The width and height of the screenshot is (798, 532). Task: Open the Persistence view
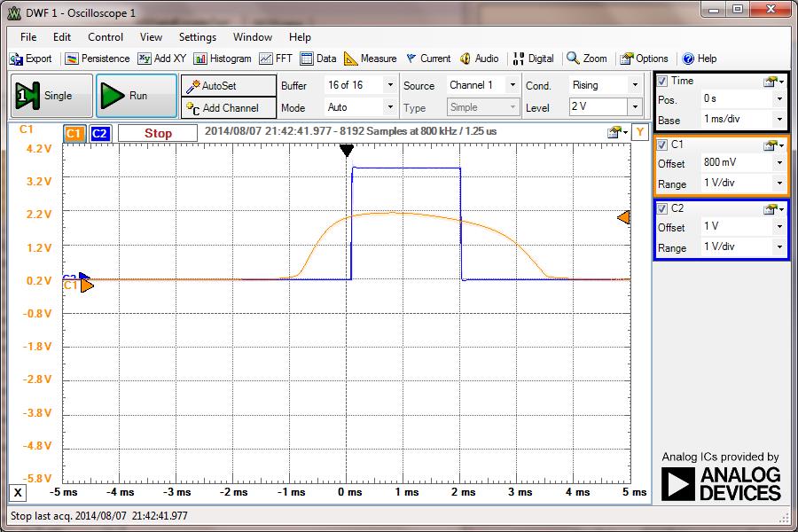(98, 59)
